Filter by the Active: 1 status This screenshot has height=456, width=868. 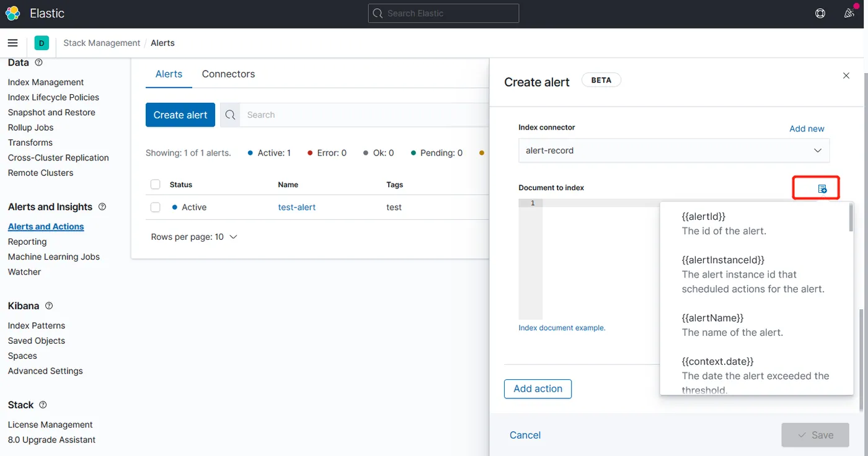pos(269,152)
